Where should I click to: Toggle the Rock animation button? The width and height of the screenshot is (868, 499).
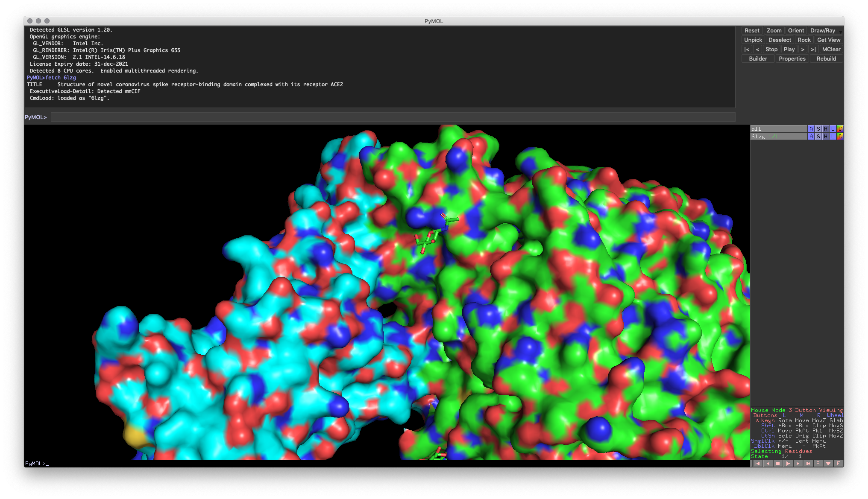[804, 40]
